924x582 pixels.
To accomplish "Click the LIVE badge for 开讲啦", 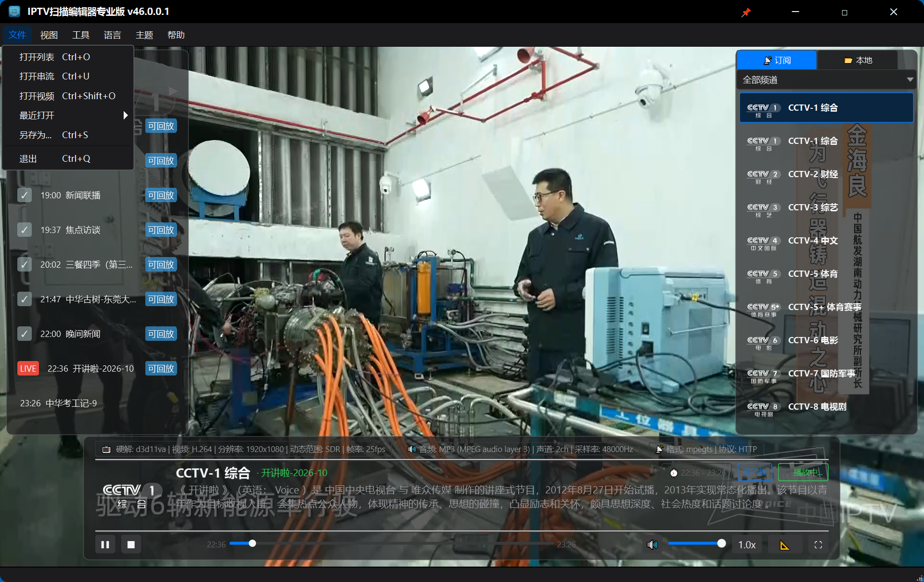I will pyautogui.click(x=28, y=368).
